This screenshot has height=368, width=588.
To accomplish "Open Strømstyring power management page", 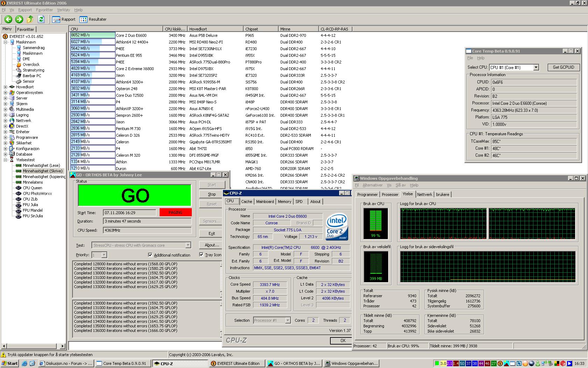I will coord(33,70).
